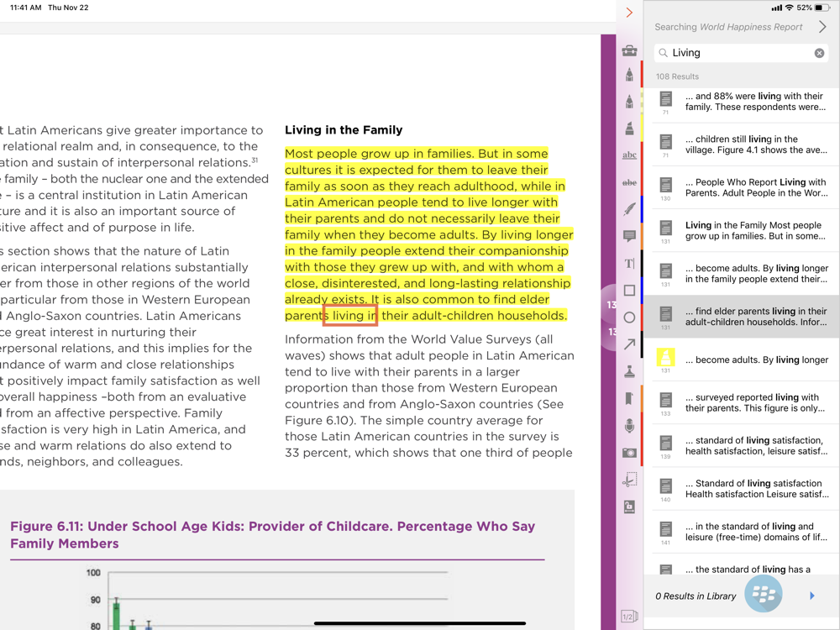Screen dimensions: 840x630
Task: Select the first pen tool
Action: (629, 75)
